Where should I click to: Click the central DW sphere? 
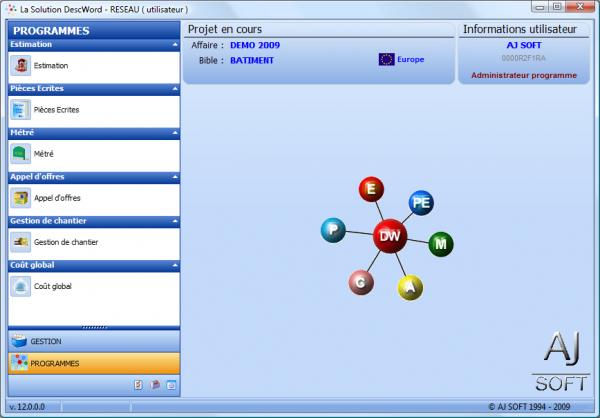pos(390,236)
